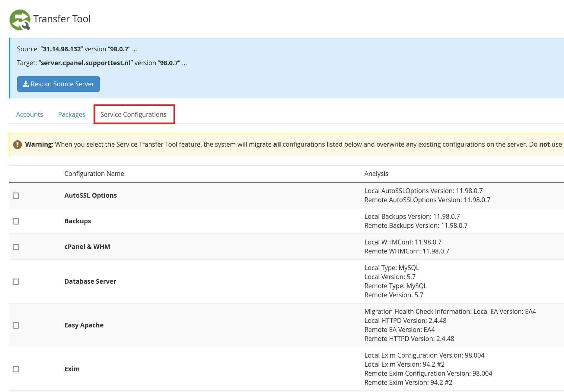Switch to the Packages tab
This screenshot has height=392, width=564.
(x=72, y=115)
